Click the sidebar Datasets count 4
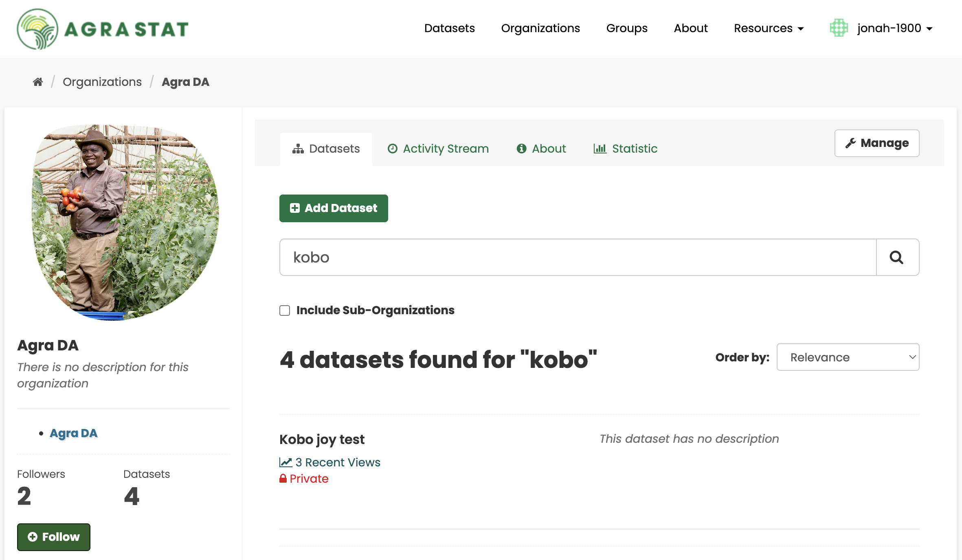 tap(132, 496)
